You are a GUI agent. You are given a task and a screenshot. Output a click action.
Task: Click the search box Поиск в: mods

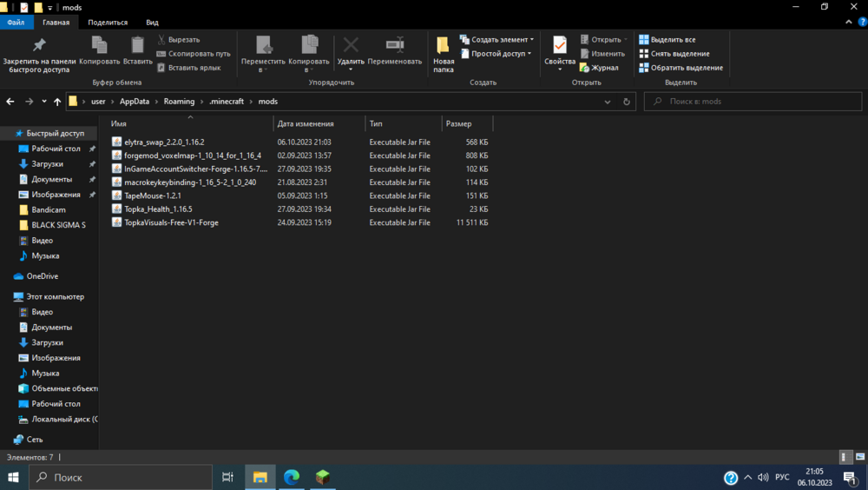tap(753, 102)
